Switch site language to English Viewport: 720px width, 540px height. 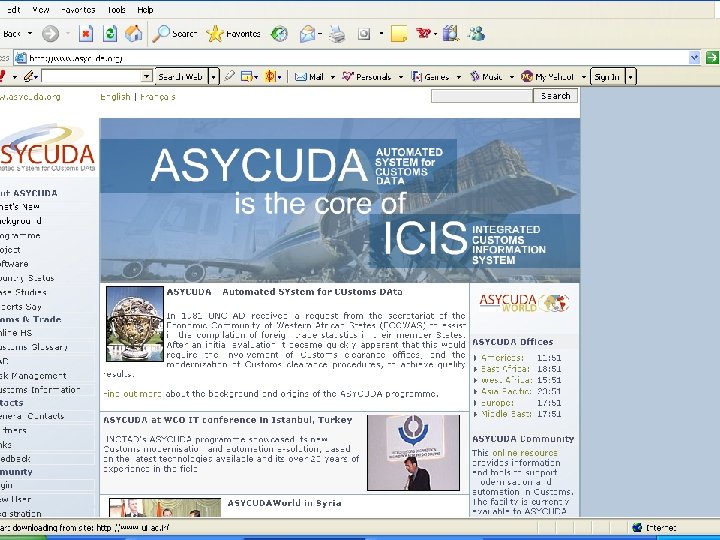[115, 97]
